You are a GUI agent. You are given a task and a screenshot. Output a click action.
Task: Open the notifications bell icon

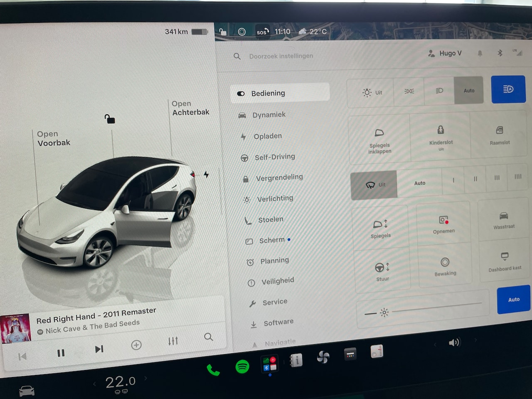point(480,53)
